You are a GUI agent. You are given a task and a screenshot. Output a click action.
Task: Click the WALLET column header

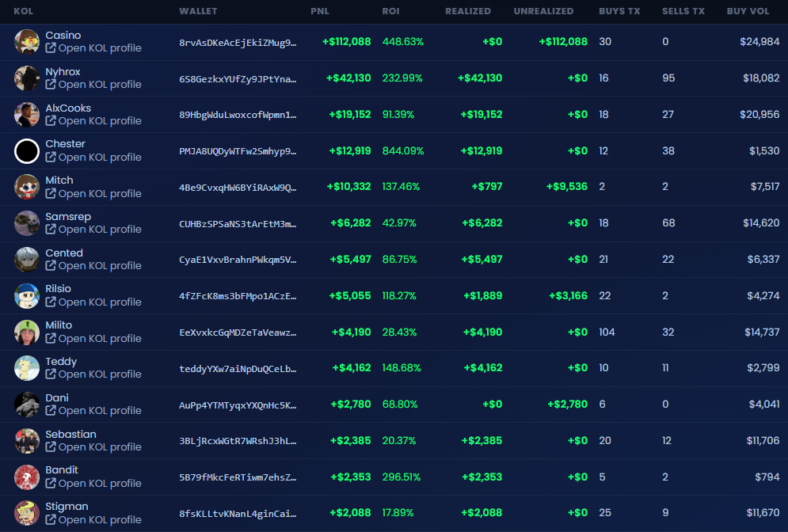[x=198, y=11]
